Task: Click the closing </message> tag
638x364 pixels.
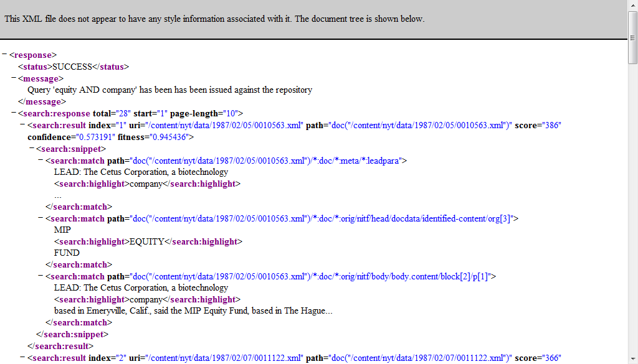Action: (x=42, y=101)
